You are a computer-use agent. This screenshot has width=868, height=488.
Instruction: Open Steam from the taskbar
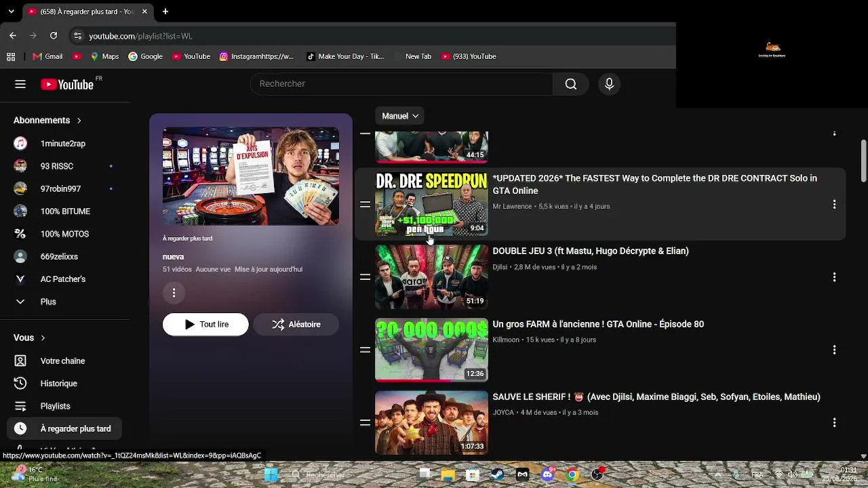[x=498, y=474]
